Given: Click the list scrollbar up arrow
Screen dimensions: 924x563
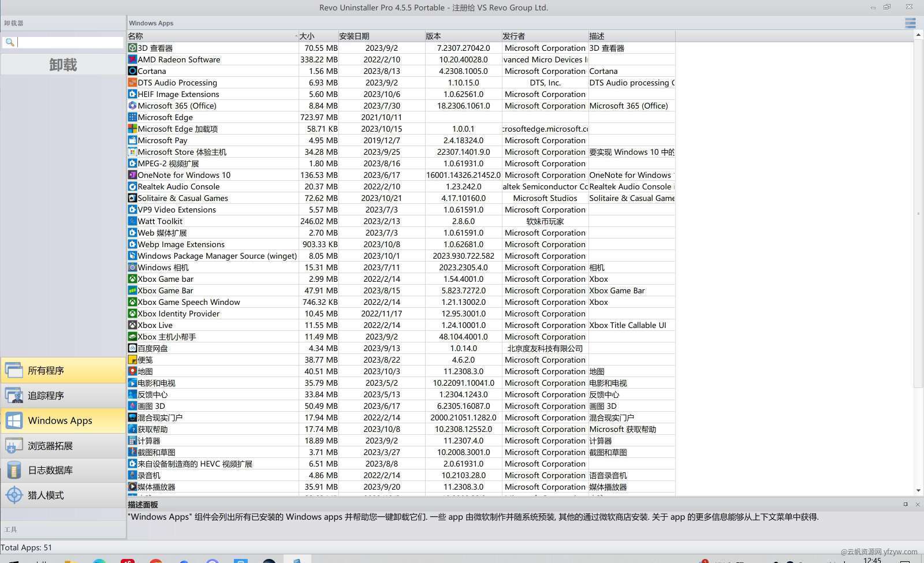Looking at the screenshot, I should point(918,35).
